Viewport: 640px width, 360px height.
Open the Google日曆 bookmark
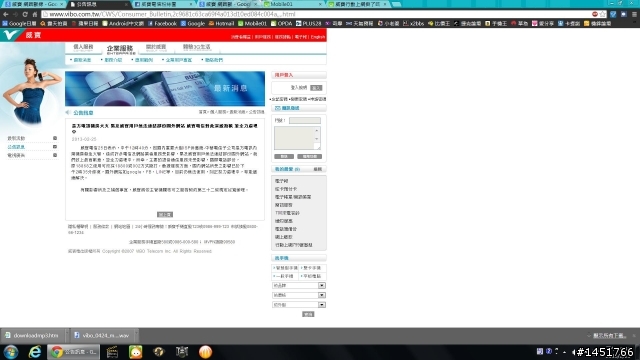(x=19, y=24)
